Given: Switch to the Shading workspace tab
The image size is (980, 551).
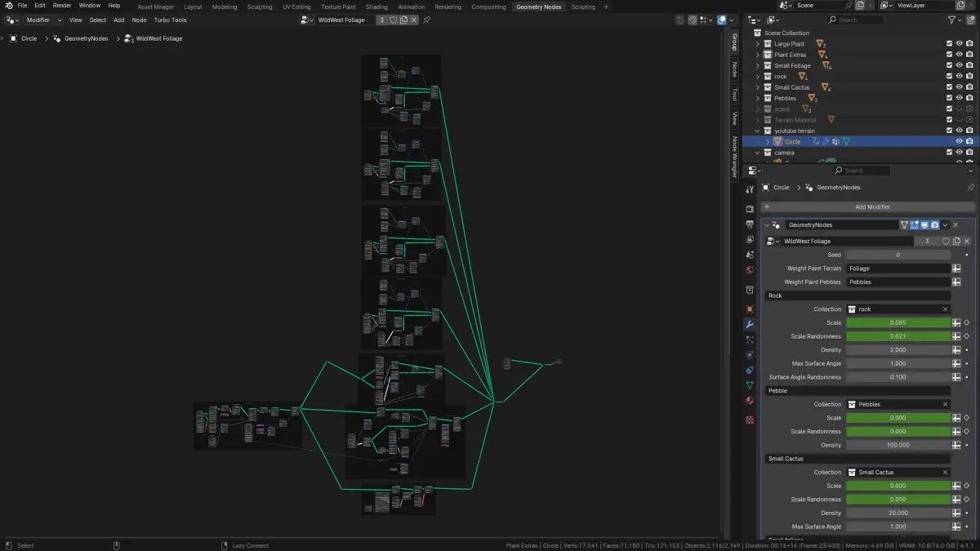Looking at the screenshot, I should [376, 7].
